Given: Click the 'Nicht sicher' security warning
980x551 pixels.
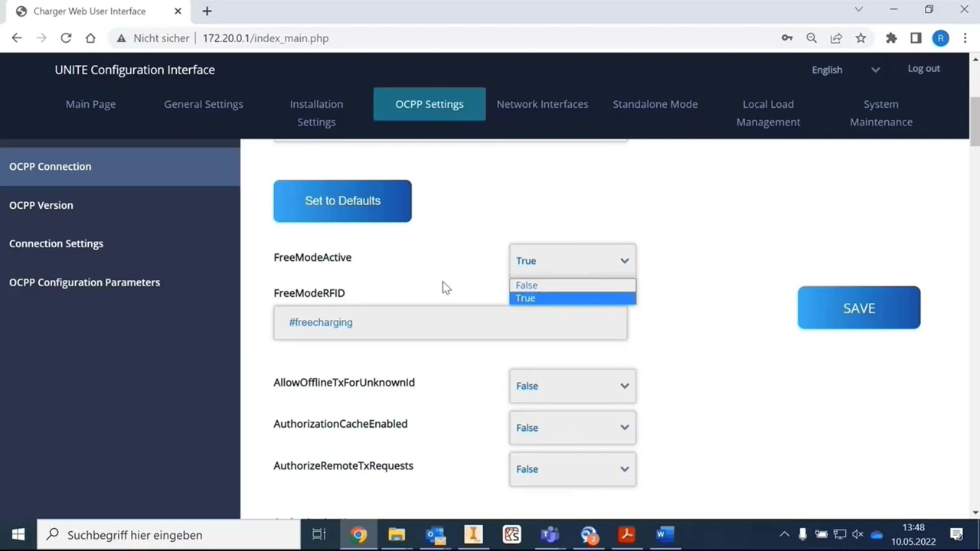Looking at the screenshot, I should [152, 38].
